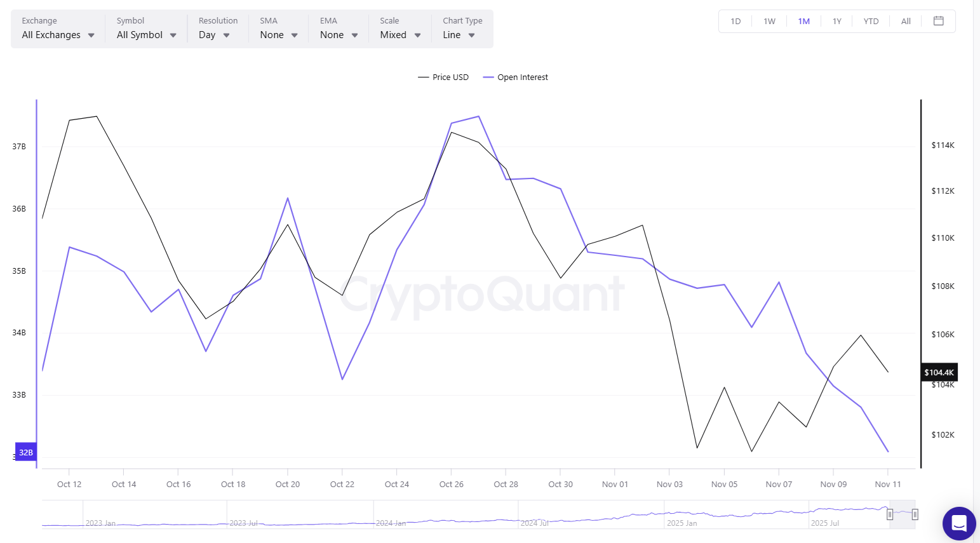980x543 pixels.
Task: Open the calendar date-range picker icon
Action: tap(939, 20)
